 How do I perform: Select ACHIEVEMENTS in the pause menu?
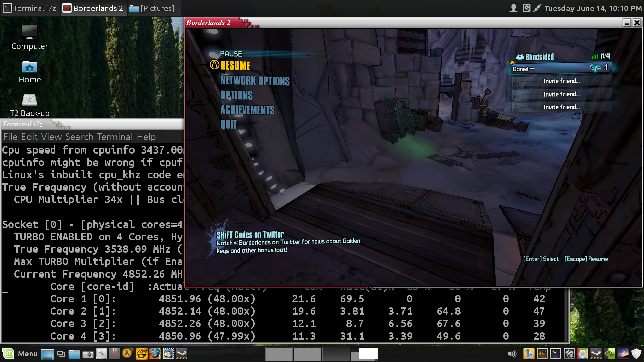(248, 110)
